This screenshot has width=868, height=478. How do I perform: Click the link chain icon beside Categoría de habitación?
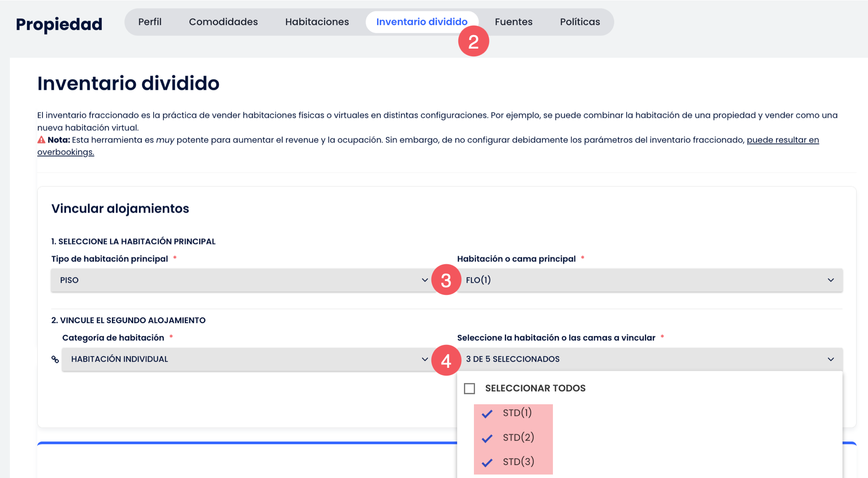point(55,359)
